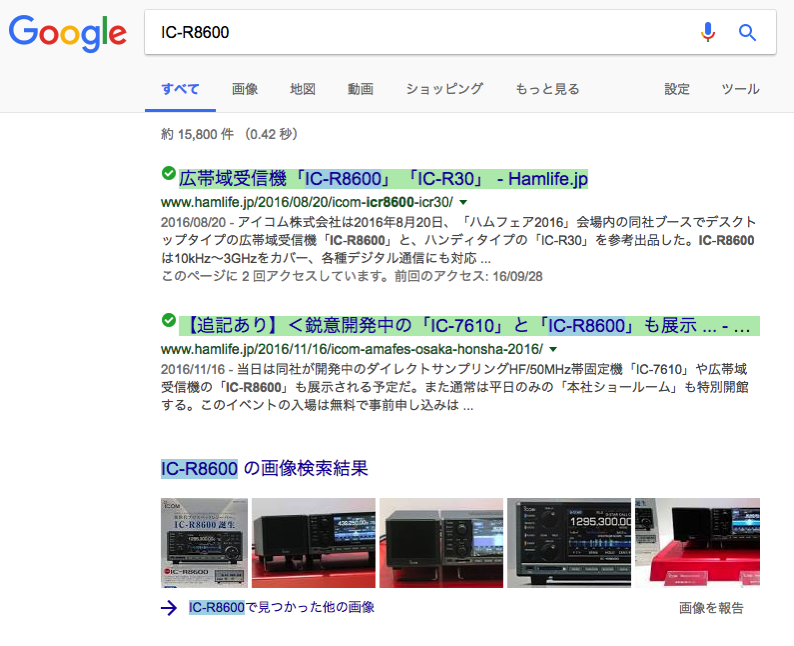The width and height of the screenshot is (794, 646).
Task: Start voice search with the microphone icon
Action: 707,32
